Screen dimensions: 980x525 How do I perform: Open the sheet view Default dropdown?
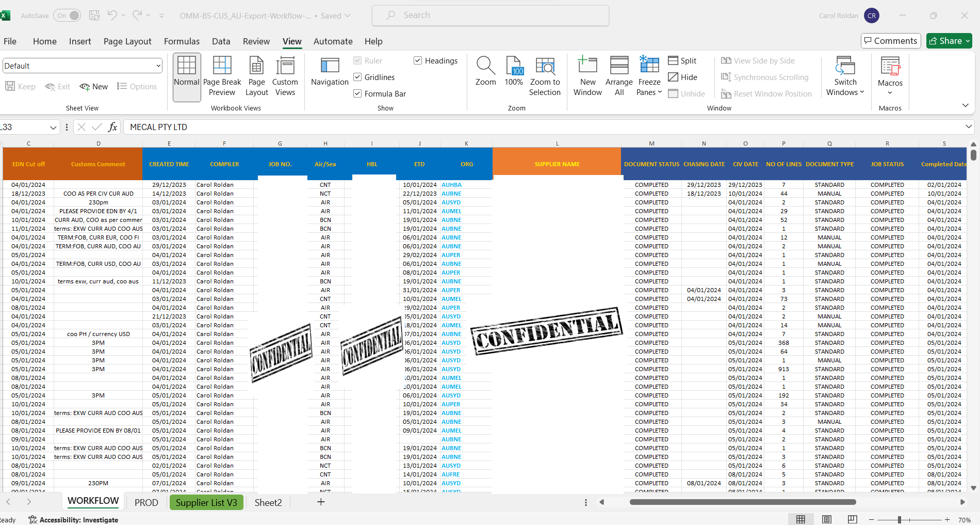coord(158,66)
